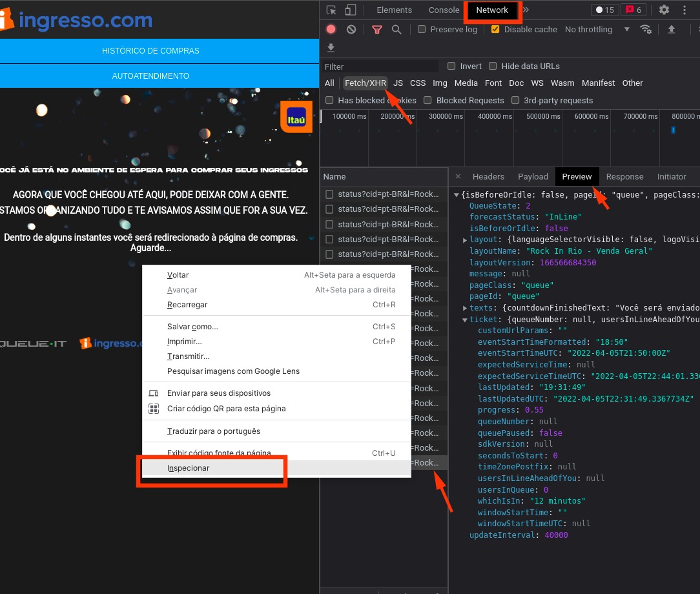700x594 pixels.
Task: Import HAR file upload icon
Action: [x=671, y=30]
